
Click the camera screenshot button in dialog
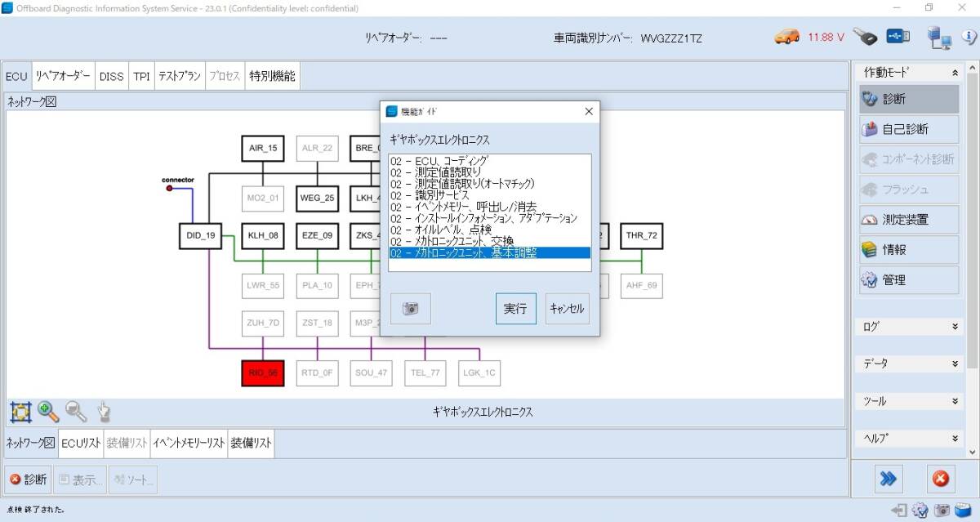tap(411, 309)
